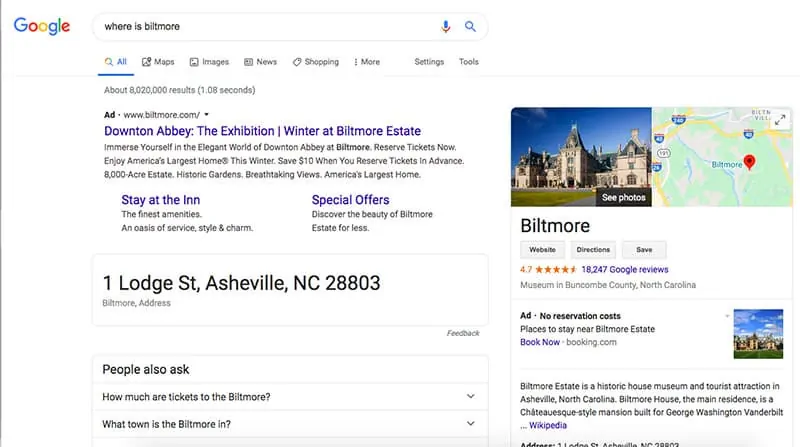Switch to the Maps tab
Screen dimensions: 800x447
[x=158, y=62]
